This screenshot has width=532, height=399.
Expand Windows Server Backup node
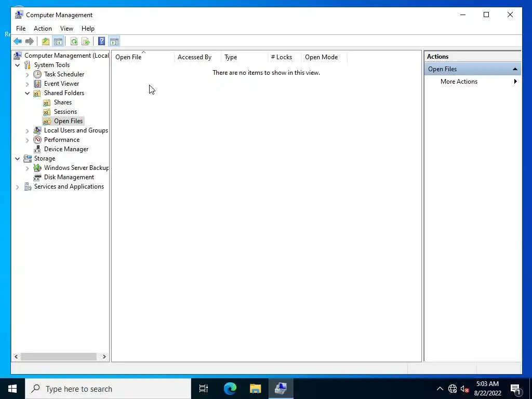pyautogui.click(x=28, y=168)
